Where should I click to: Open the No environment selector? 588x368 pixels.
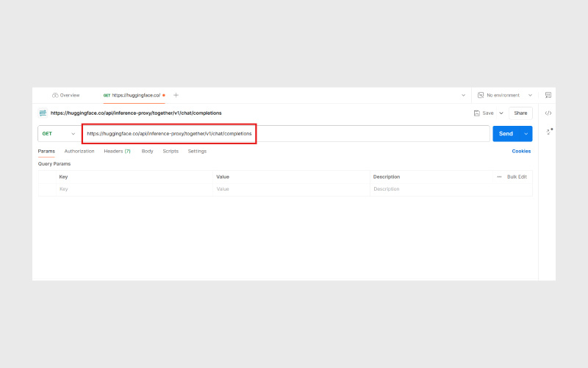(x=505, y=95)
